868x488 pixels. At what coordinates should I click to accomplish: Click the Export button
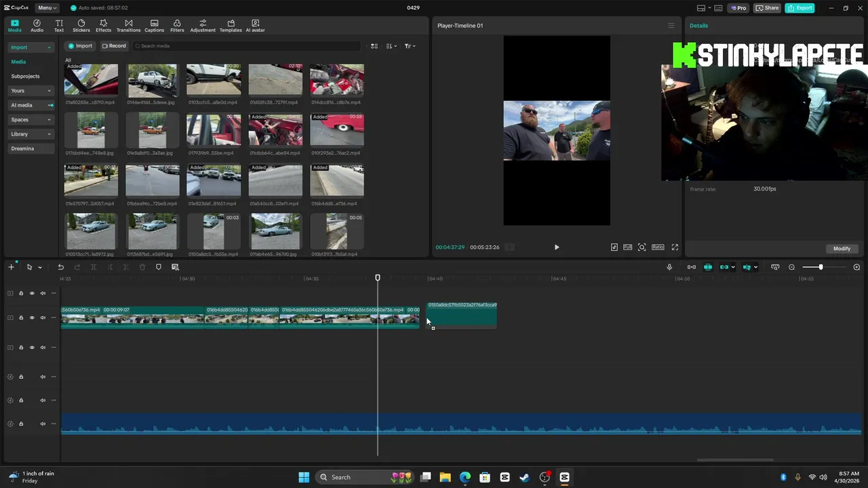[x=800, y=8]
